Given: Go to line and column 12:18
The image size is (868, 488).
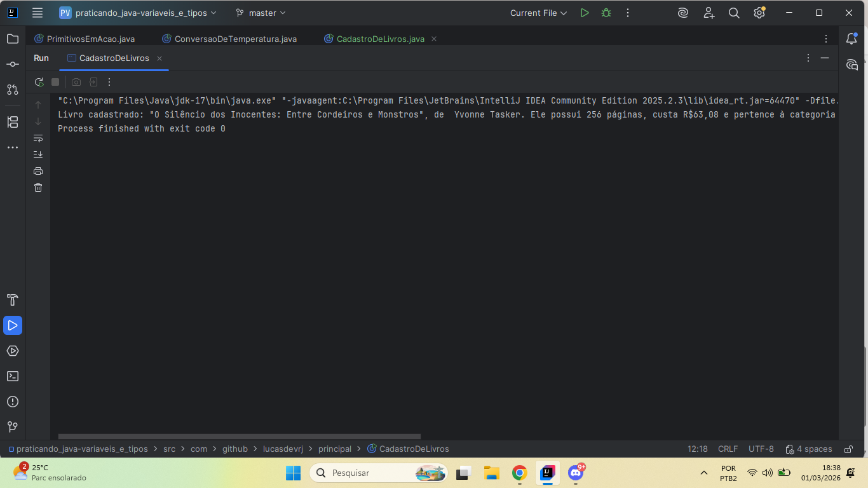Looking at the screenshot, I should pyautogui.click(x=698, y=449).
